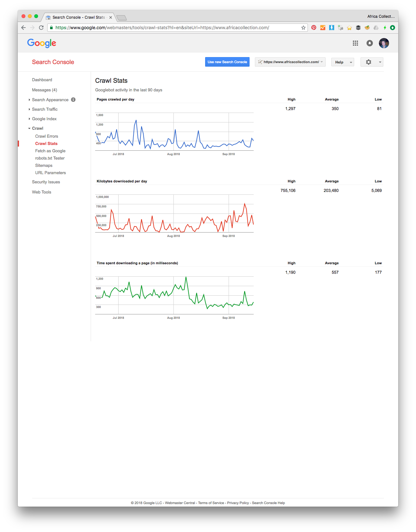Click the Search Console - Crawl Stats tab
416x532 pixels.
pyautogui.click(x=79, y=17)
